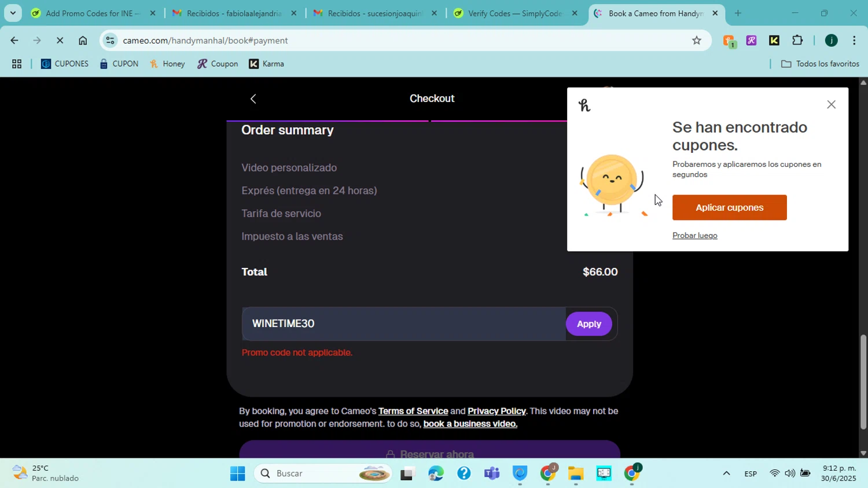This screenshot has height=488, width=868.
Task: Open the apps grid icon in bookmarks bar
Action: tap(17, 64)
